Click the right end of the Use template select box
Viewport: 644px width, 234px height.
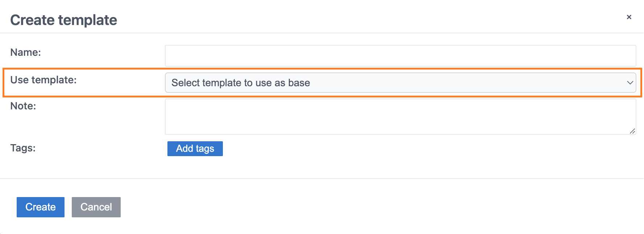coord(616,83)
